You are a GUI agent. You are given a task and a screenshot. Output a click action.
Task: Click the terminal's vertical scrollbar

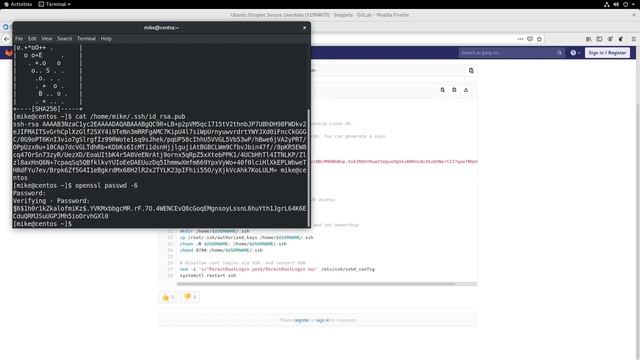point(308,167)
